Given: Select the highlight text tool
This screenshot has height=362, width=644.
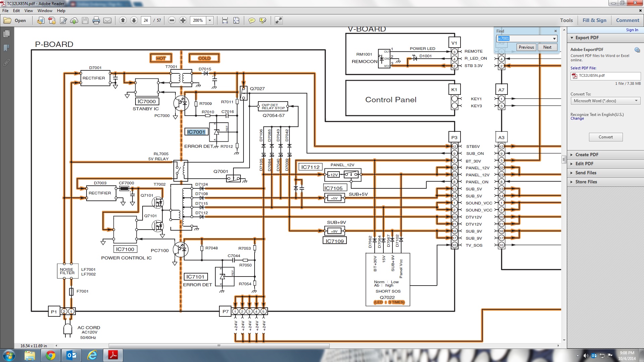Looking at the screenshot, I should (263, 20).
